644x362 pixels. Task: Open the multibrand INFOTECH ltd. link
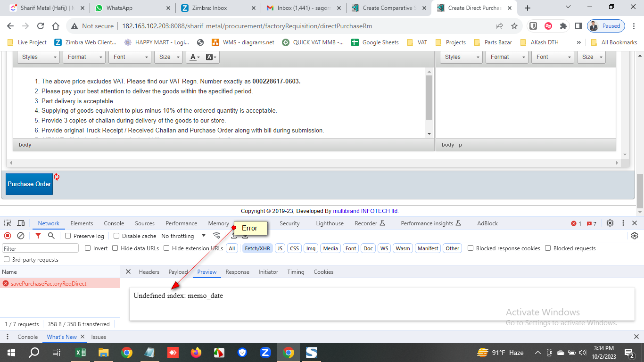point(366,211)
